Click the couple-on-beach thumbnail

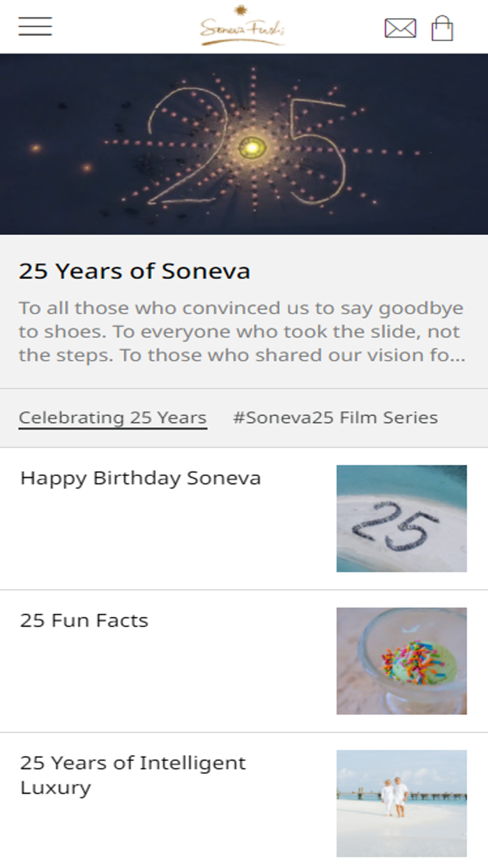coord(401,802)
